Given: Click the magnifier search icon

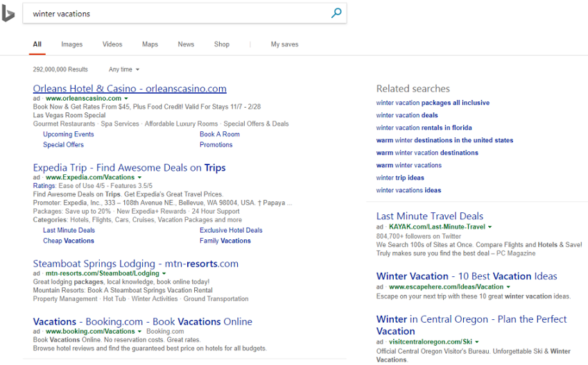Looking at the screenshot, I should click(x=336, y=13).
